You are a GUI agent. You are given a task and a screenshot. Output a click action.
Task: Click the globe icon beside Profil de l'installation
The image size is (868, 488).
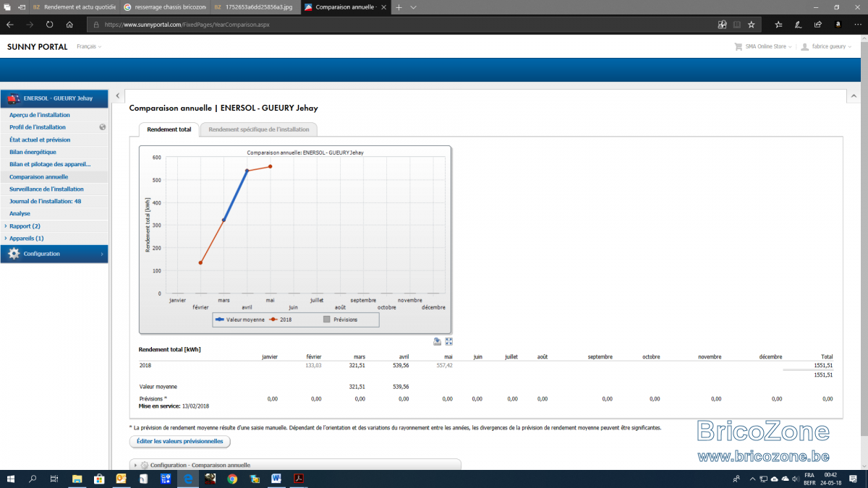(103, 127)
